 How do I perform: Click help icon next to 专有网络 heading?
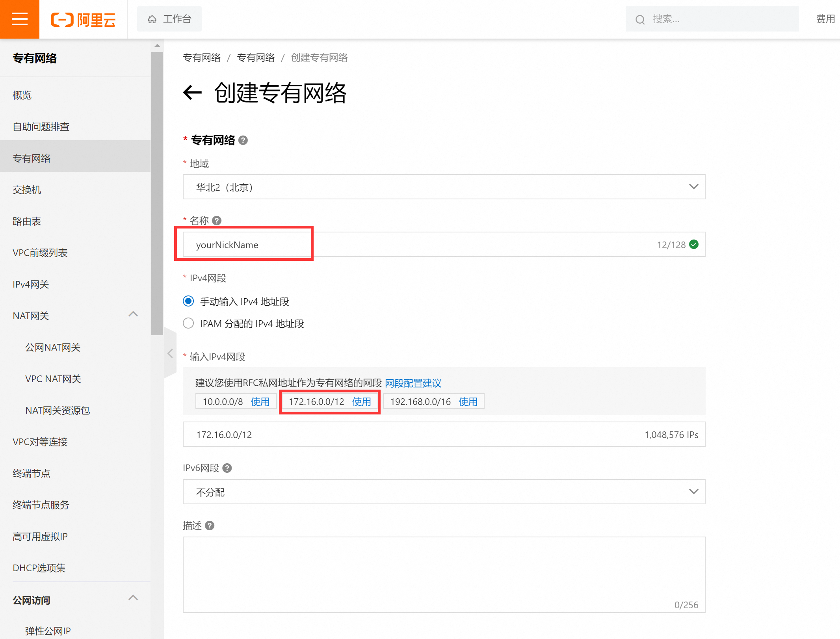click(x=243, y=140)
